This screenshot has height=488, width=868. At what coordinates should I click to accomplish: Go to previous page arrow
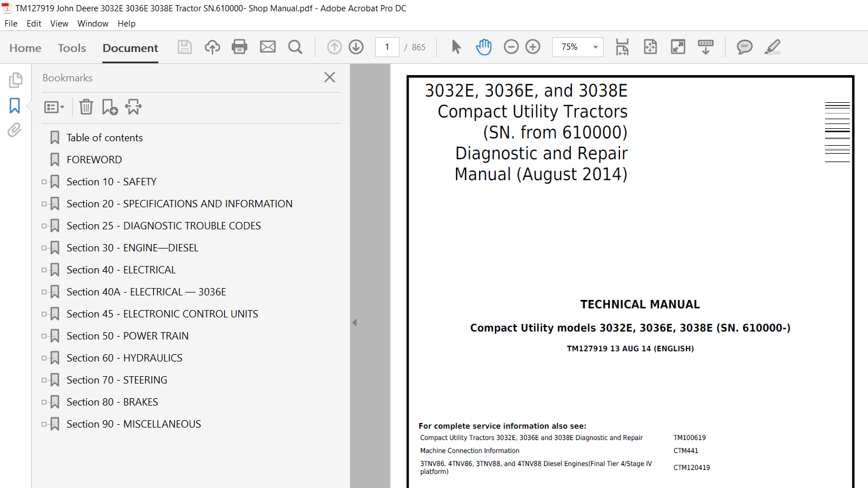[x=335, y=47]
